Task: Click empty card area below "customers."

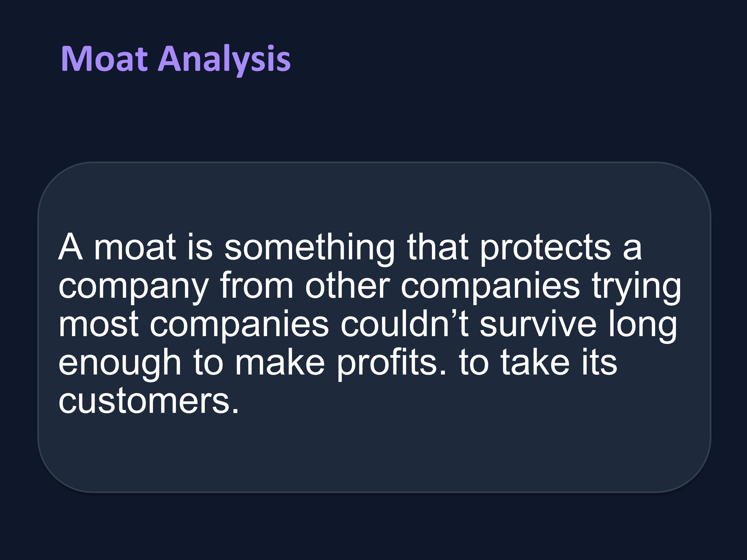Action: 372,452
